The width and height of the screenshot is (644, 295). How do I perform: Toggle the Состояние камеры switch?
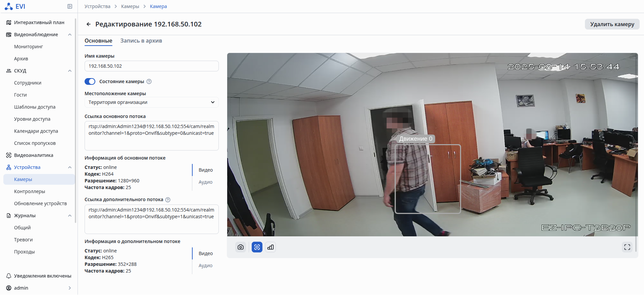(x=90, y=81)
